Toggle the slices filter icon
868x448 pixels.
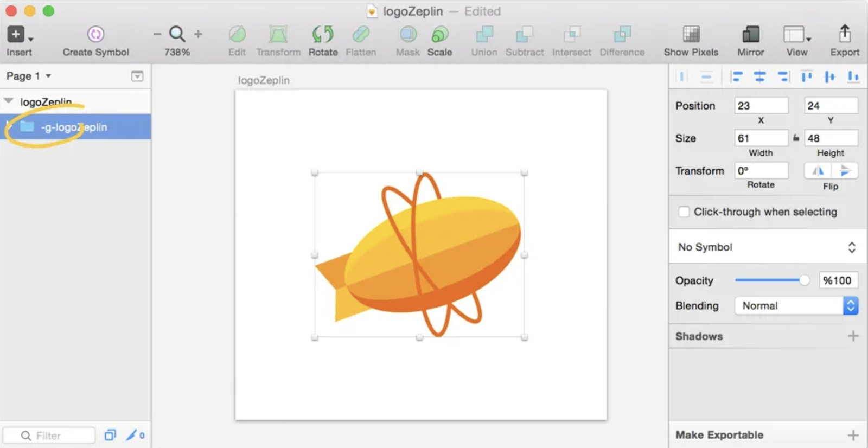[135, 435]
